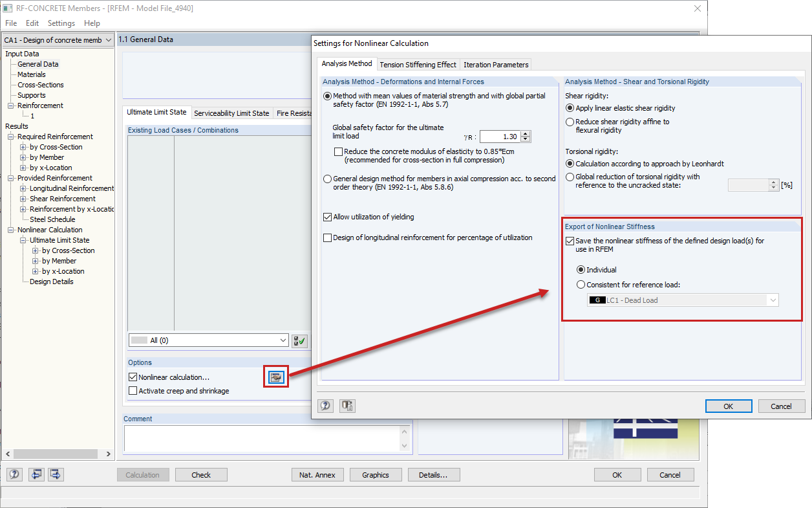The image size is (812, 508).
Task: Click help icon in nonlinear settings dialog
Action: (326, 406)
